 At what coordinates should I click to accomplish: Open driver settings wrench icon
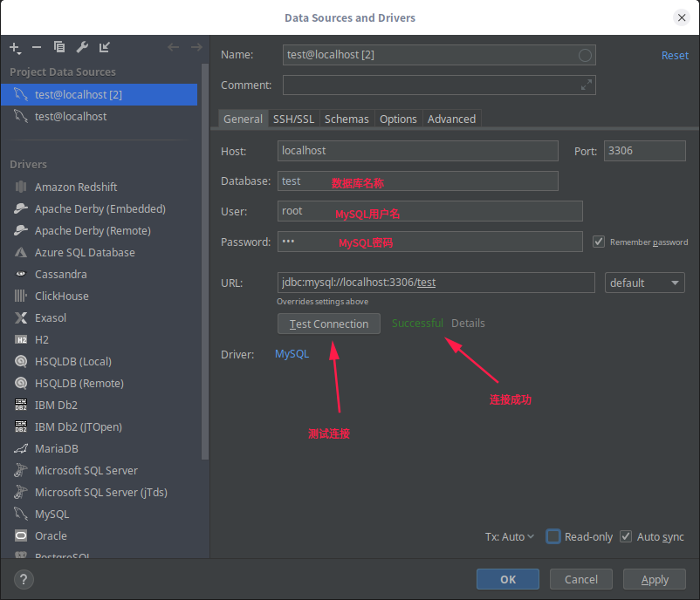pyautogui.click(x=82, y=47)
